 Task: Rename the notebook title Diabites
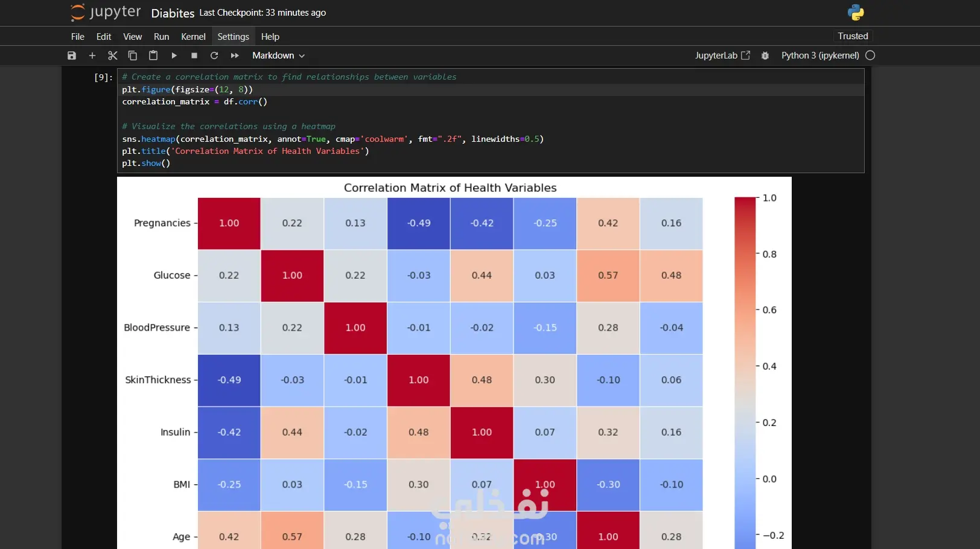coord(173,13)
